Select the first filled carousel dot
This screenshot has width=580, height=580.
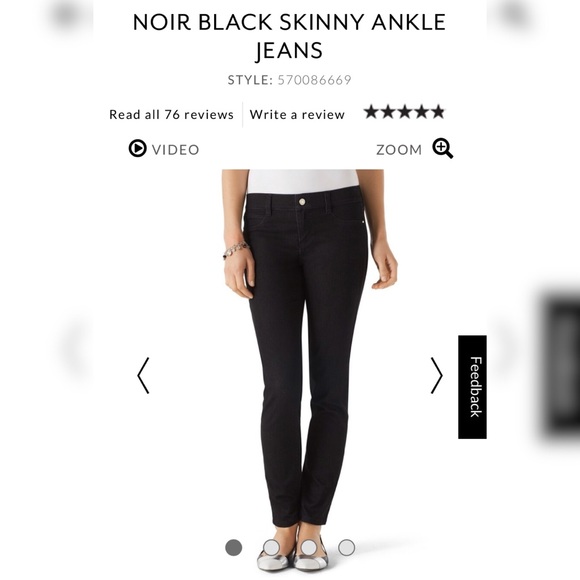point(233,547)
